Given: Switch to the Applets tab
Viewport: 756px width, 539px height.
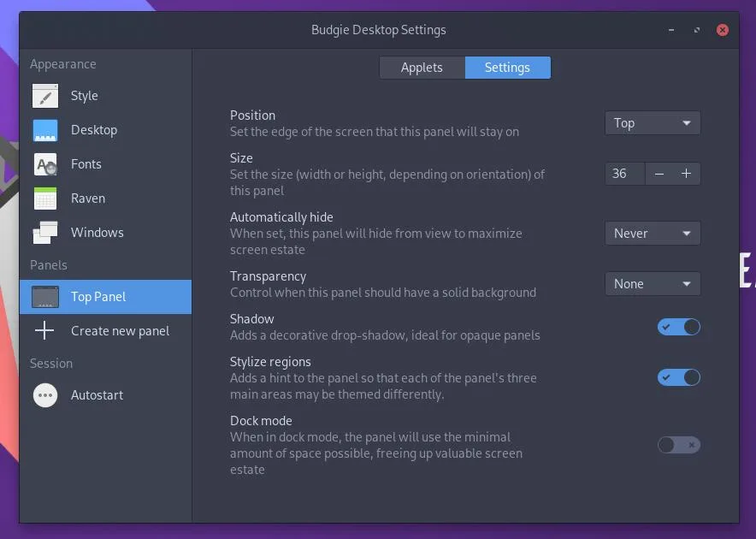Looking at the screenshot, I should click(x=422, y=67).
